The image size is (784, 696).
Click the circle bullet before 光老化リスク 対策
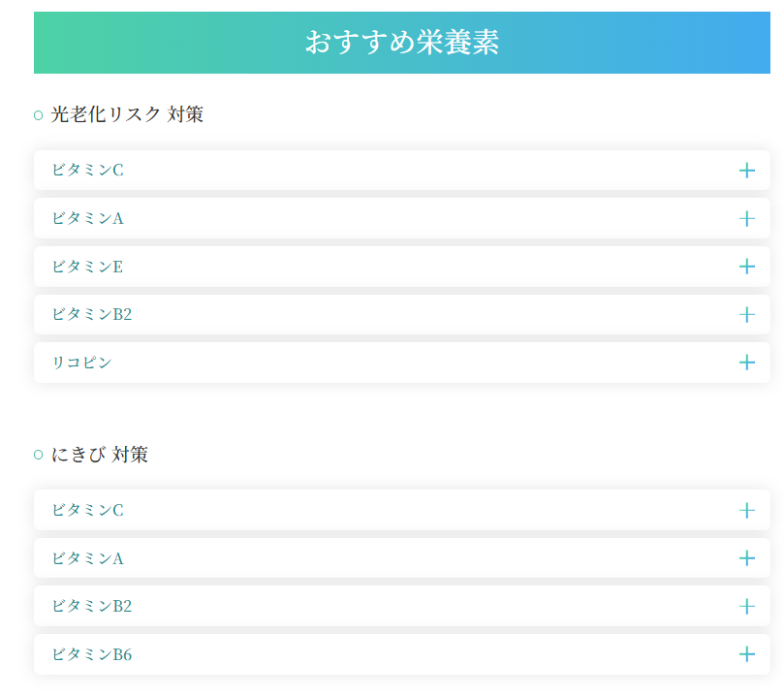38,113
